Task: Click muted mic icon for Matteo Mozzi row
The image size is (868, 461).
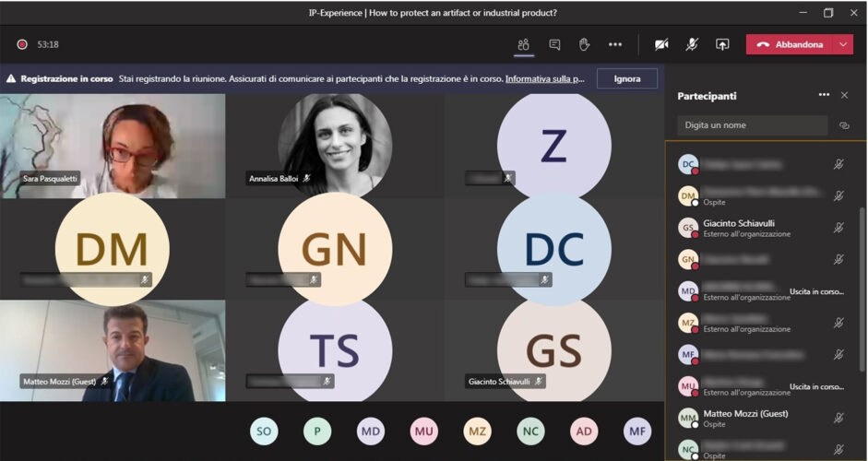Action: point(838,418)
